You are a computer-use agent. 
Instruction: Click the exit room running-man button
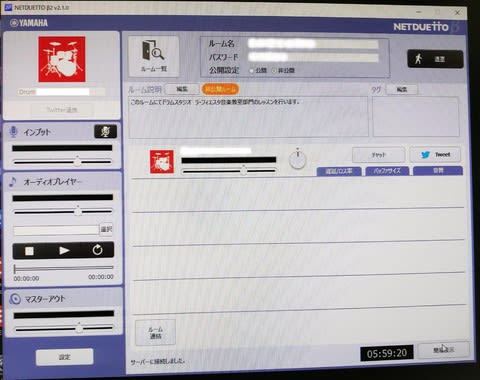pos(435,59)
